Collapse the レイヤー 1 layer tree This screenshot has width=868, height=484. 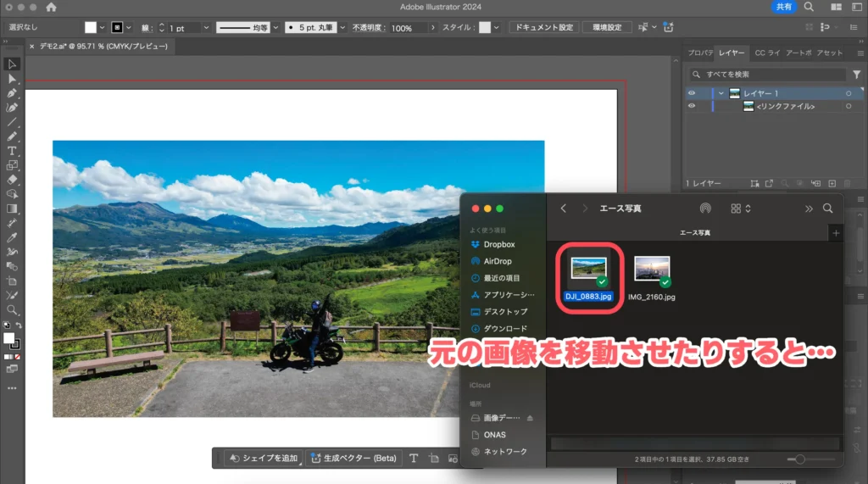[721, 93]
